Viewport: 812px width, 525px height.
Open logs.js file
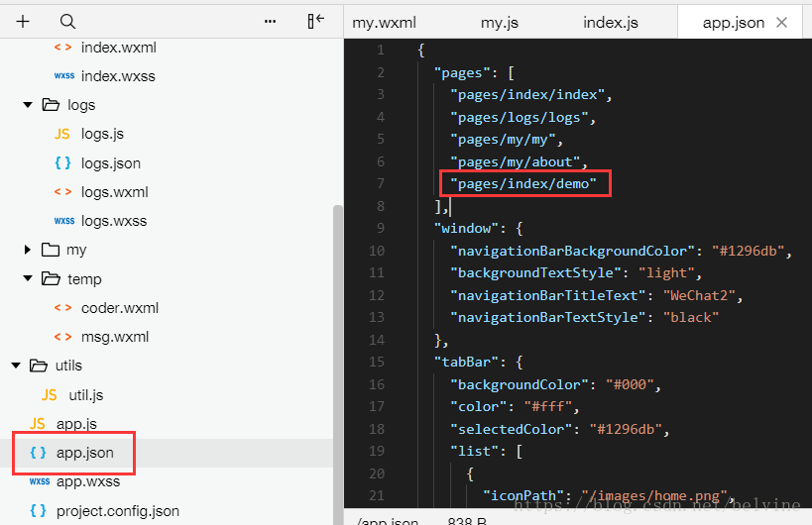pyautogui.click(x=102, y=134)
